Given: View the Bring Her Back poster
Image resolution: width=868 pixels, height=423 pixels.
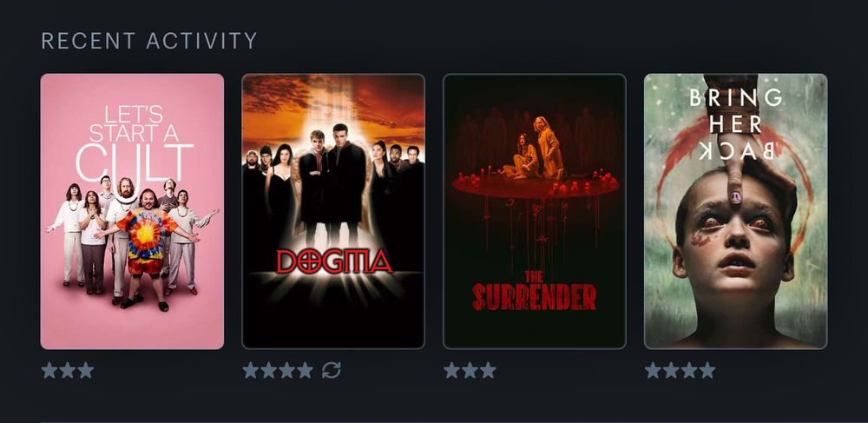Looking at the screenshot, I should click(x=736, y=212).
